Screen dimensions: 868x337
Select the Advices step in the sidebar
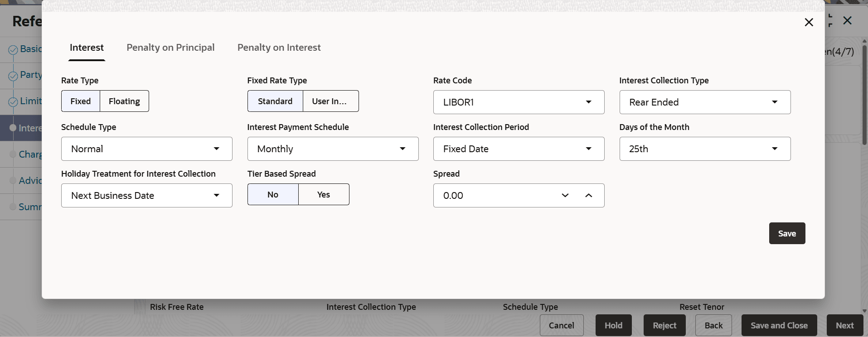point(21,181)
